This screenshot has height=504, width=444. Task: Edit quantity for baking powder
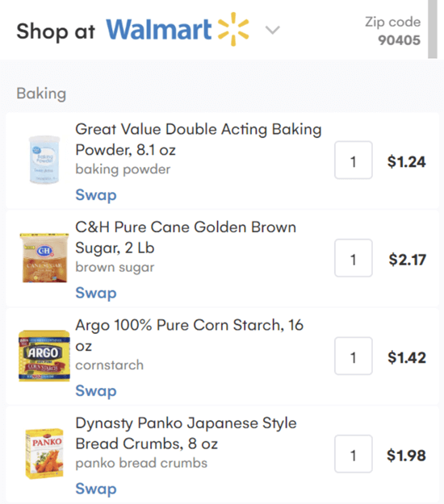pos(354,160)
